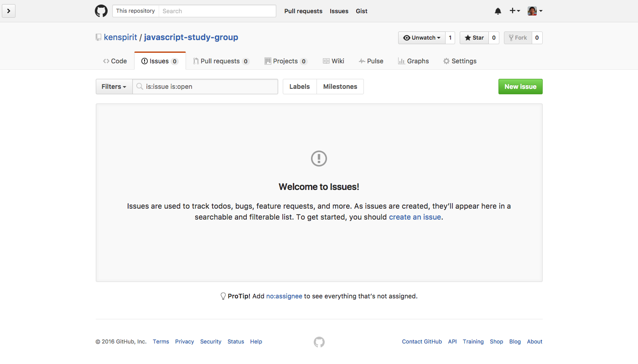Open the Graphs tab
This screenshot has width=638, height=364.
(x=413, y=61)
